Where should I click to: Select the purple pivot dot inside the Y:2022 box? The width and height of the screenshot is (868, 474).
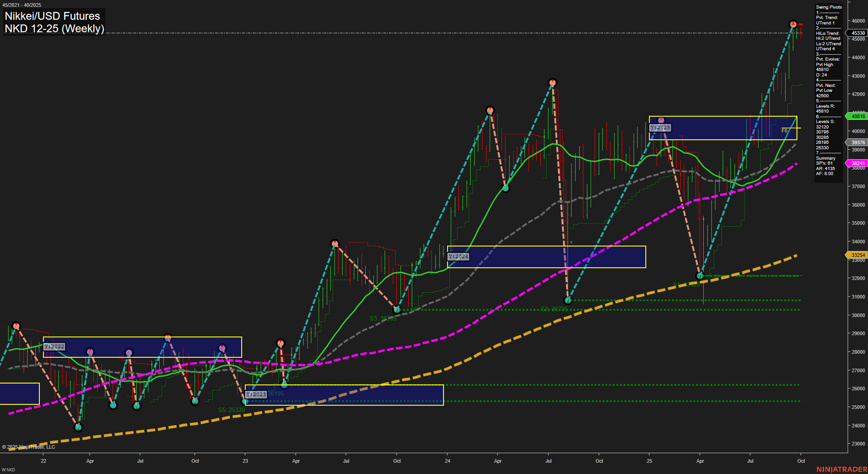pos(90,351)
